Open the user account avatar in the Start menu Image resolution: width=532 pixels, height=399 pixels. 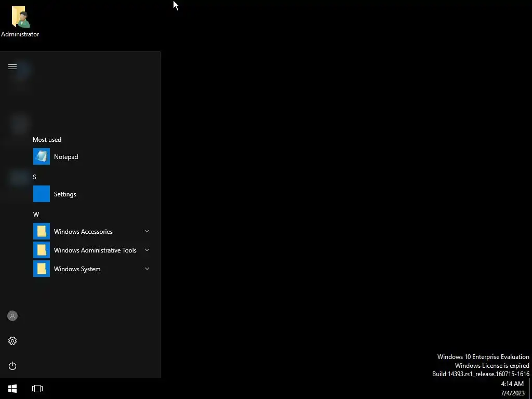(12, 316)
